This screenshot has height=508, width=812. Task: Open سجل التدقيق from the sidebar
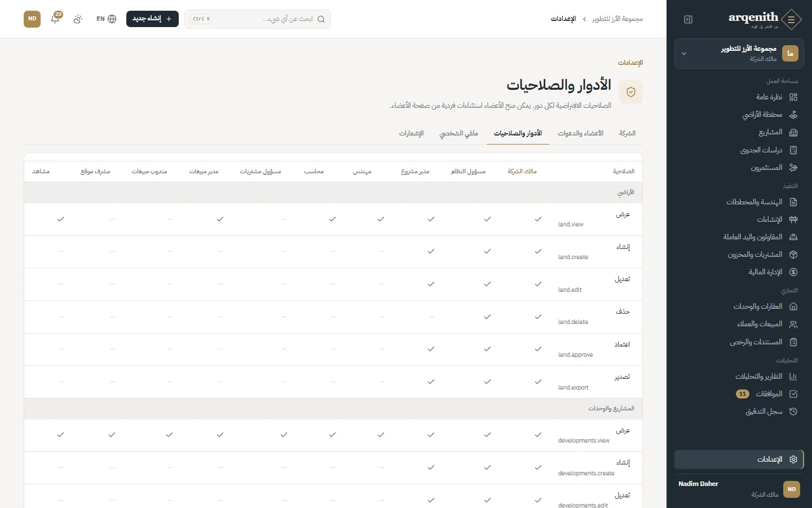739,411
